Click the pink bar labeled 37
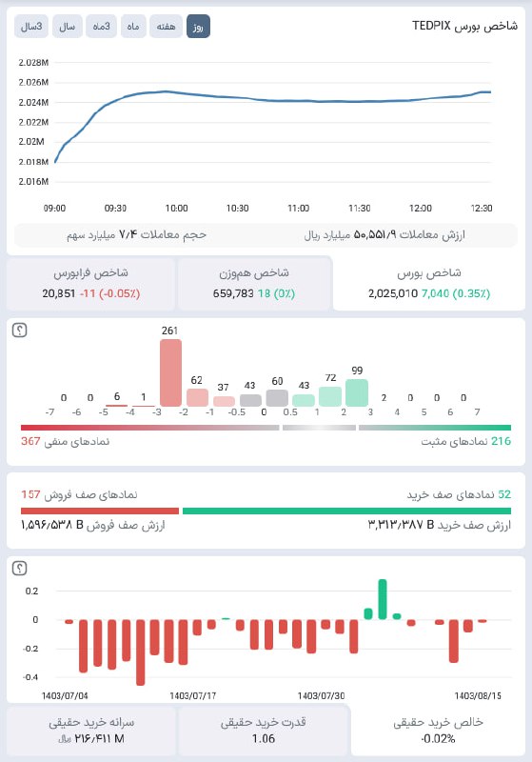This screenshot has height=762, width=532. click(x=224, y=401)
